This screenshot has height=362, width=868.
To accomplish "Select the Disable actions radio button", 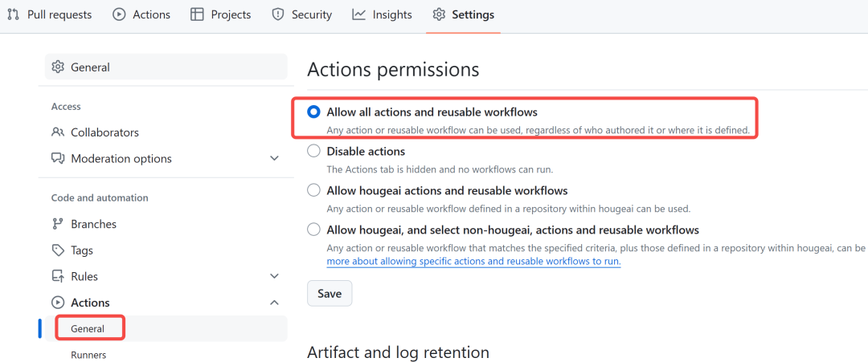I will click(x=314, y=152).
